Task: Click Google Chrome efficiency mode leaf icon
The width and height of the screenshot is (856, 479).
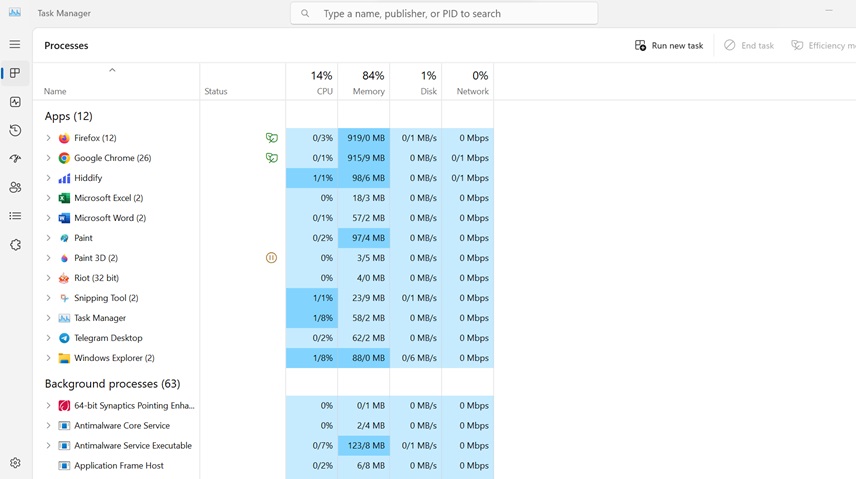Action: (271, 158)
